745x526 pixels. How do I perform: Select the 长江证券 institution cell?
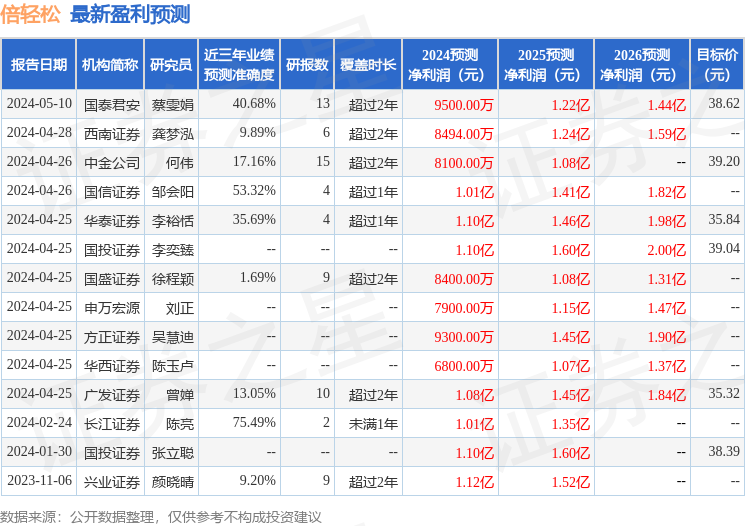tap(112, 424)
